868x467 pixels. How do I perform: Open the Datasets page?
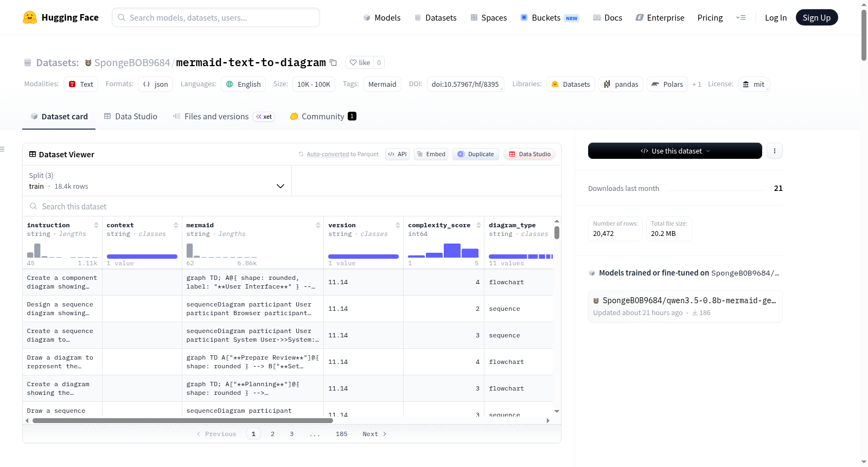coord(436,18)
